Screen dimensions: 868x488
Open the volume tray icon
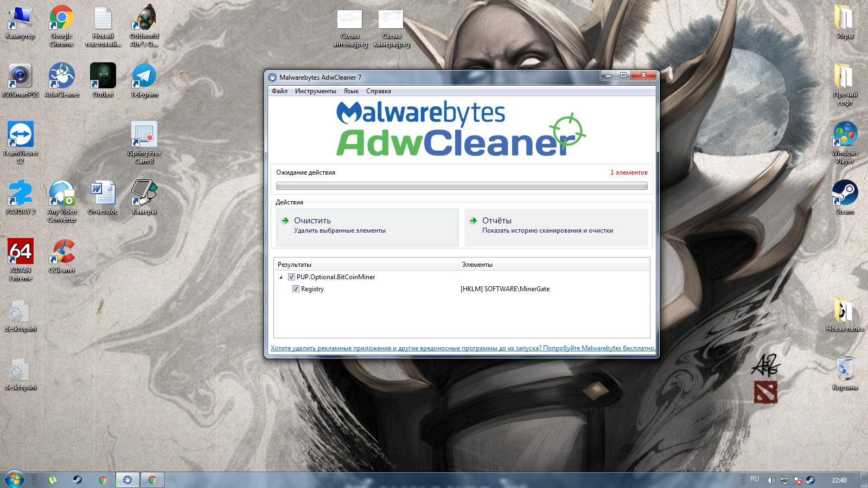coord(771,480)
